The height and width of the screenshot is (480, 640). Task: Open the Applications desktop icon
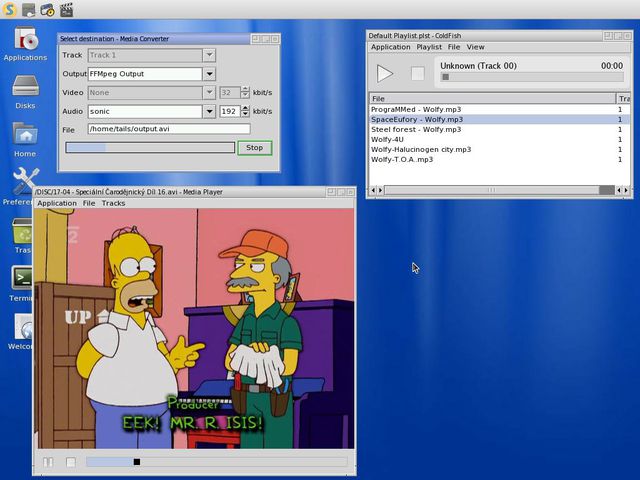(x=25, y=44)
